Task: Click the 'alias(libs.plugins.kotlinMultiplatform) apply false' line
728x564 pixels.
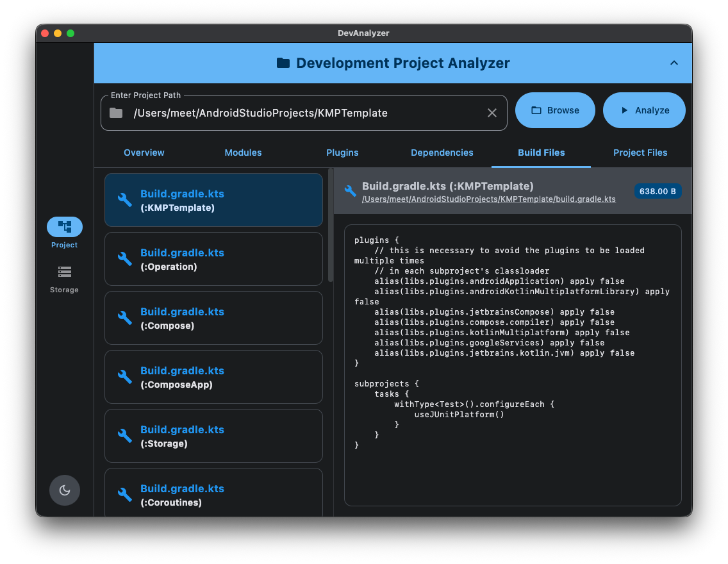Action: 502,333
